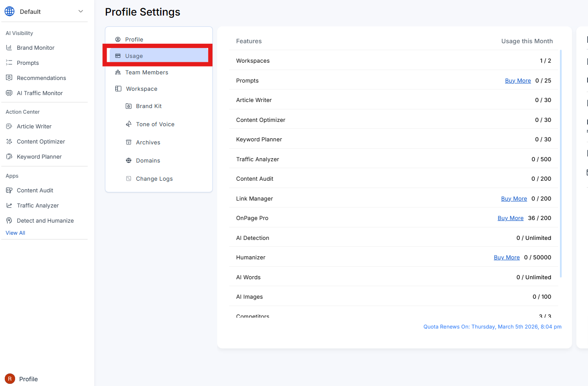Click the Domains globe icon

coord(129,161)
